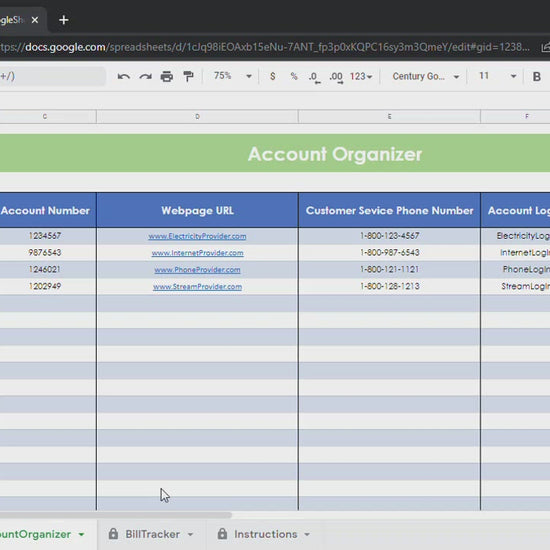Select account number 1234567 cell
550x550 pixels.
coord(48,236)
